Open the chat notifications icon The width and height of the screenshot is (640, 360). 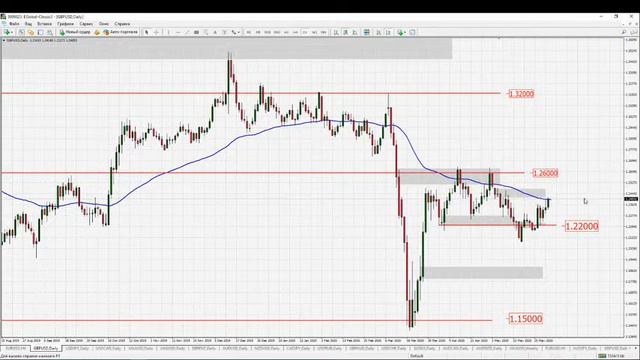tap(634, 32)
